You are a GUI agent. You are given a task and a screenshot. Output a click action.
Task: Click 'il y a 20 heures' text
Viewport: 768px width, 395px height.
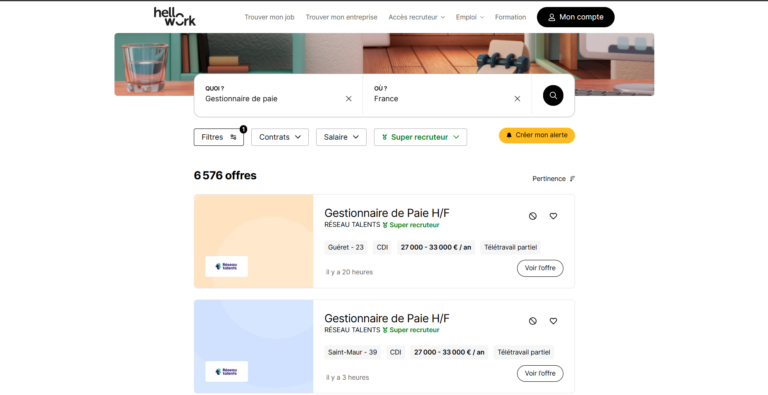[x=349, y=272]
